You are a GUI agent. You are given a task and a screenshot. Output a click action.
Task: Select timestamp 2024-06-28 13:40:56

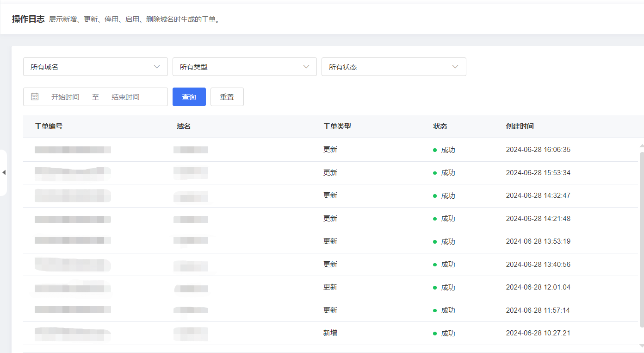coord(538,265)
